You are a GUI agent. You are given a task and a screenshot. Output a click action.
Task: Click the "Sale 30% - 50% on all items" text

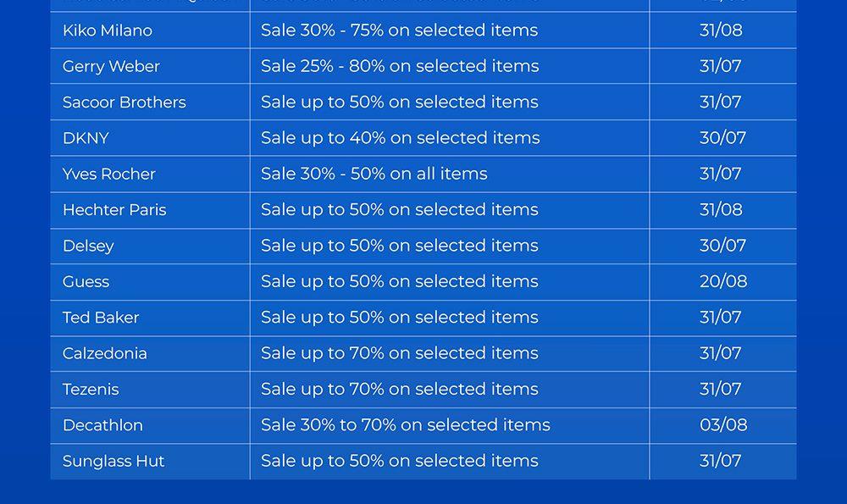point(374,174)
